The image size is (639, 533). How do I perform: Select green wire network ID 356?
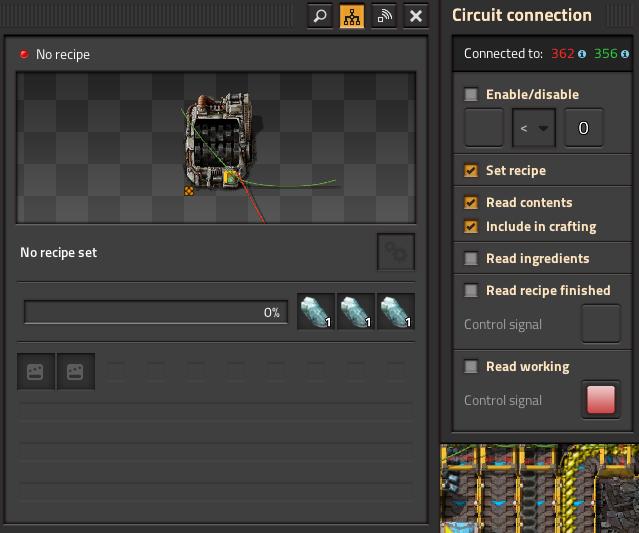click(x=606, y=53)
